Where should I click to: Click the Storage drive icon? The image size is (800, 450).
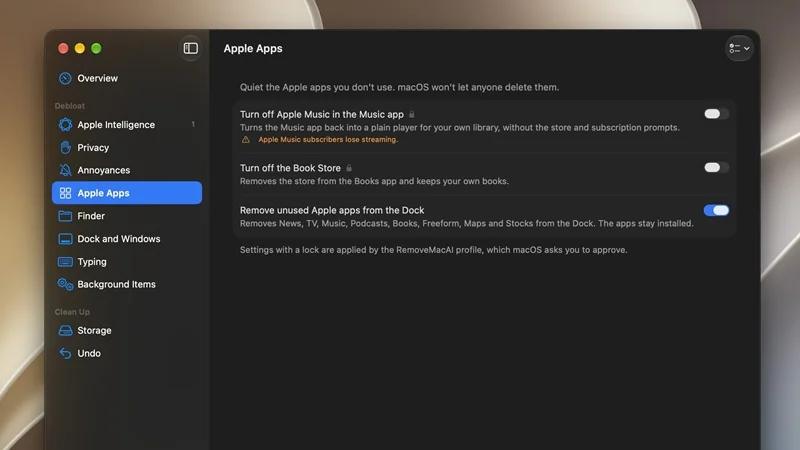pyautogui.click(x=65, y=331)
